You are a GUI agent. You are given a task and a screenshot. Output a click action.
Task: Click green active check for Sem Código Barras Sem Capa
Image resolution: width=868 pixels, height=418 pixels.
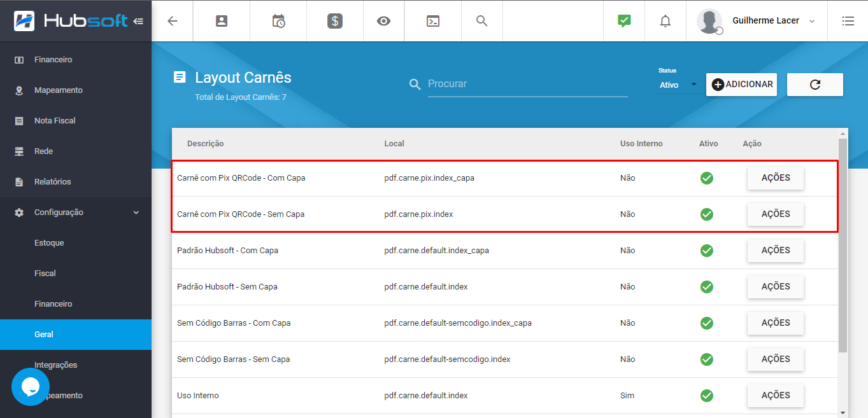707,359
